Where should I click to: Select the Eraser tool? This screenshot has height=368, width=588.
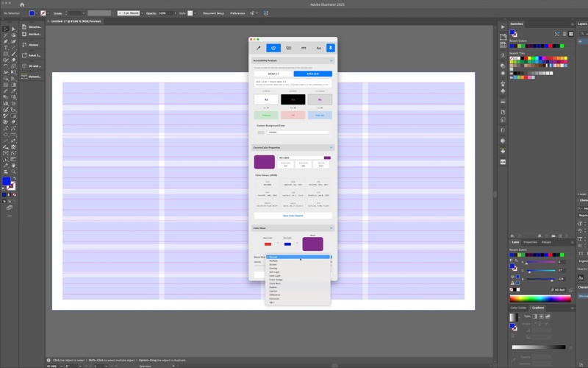(x=13, y=60)
